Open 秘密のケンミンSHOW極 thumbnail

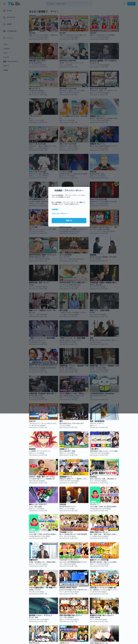104,551
